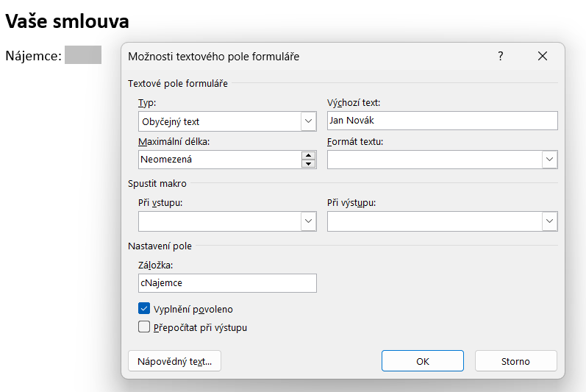Click the Možnosti textového pole formuláře title bar
The width and height of the screenshot is (586, 392).
click(294, 56)
